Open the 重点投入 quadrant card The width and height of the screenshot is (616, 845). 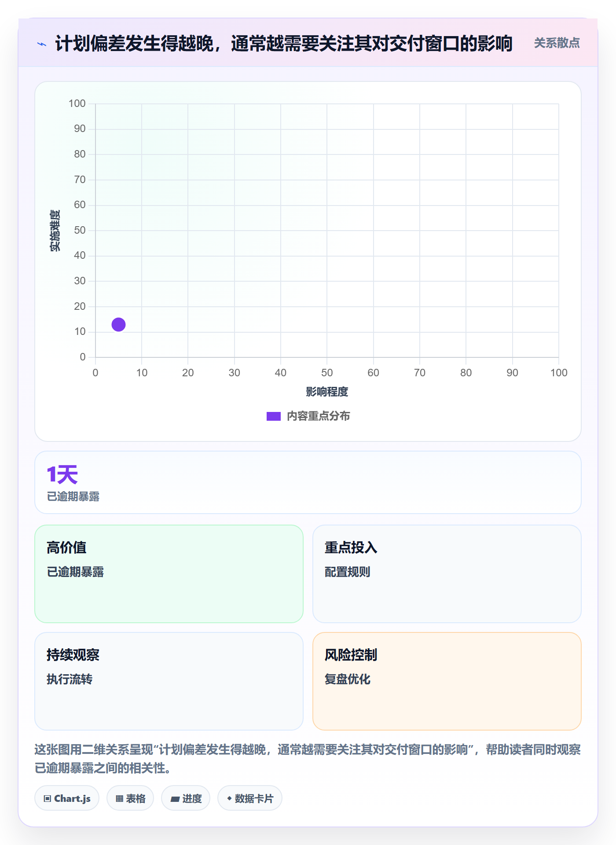click(x=447, y=573)
